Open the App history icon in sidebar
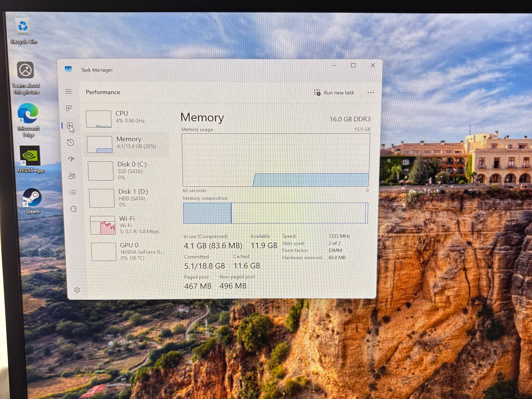This screenshot has height=399, width=532. coord(70,142)
